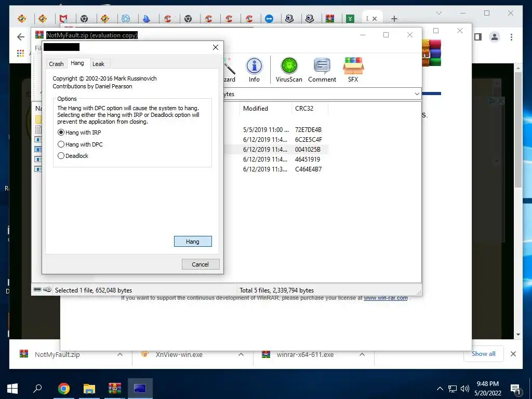This screenshot has height=399, width=532.
Task: Follow the www.win-rar.com link
Action: [385, 298]
